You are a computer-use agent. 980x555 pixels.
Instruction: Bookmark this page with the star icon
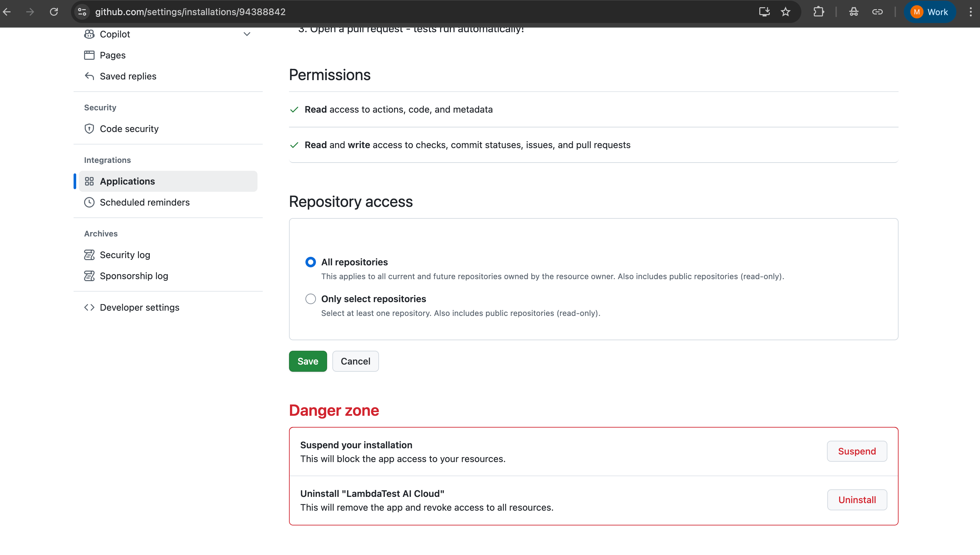(x=786, y=12)
